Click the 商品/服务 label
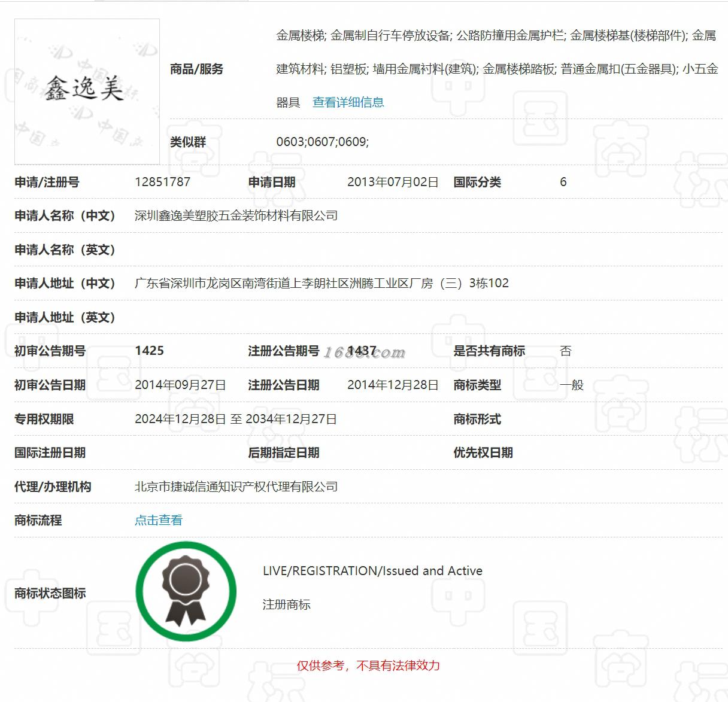The height and width of the screenshot is (702, 728). point(197,69)
